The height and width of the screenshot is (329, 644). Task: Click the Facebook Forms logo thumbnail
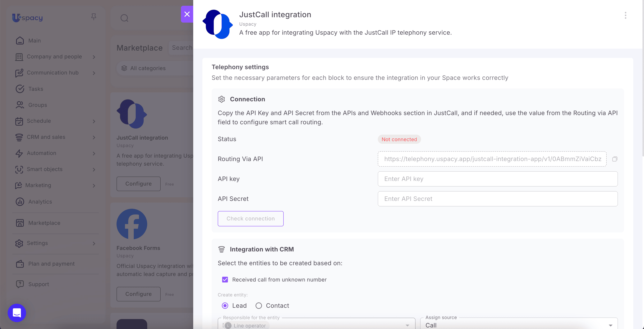pos(132,224)
